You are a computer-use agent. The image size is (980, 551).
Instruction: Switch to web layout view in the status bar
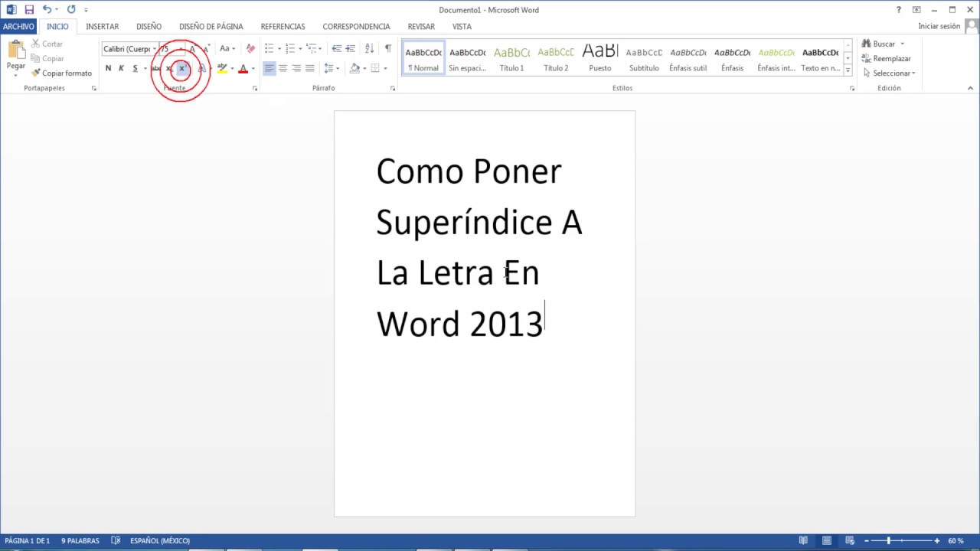pos(851,541)
